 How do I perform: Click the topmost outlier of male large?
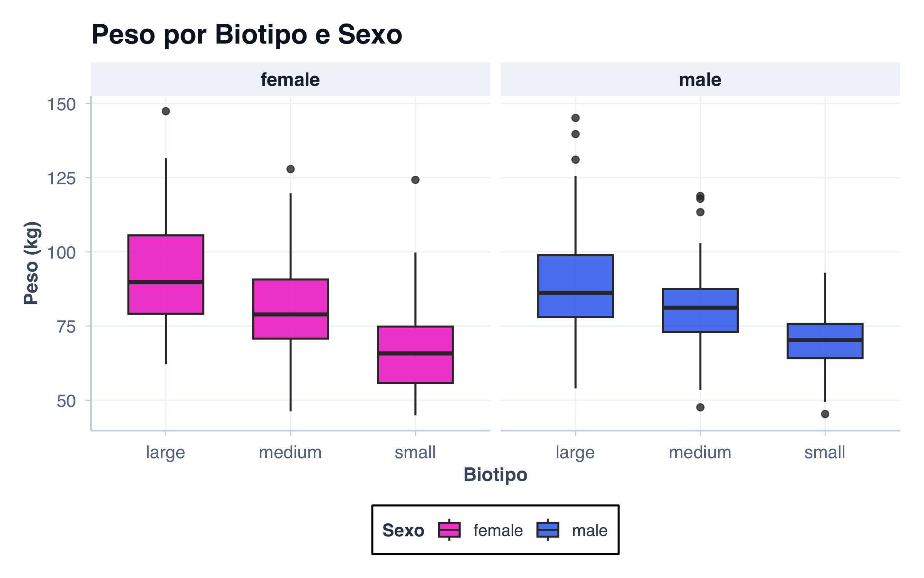576,118
